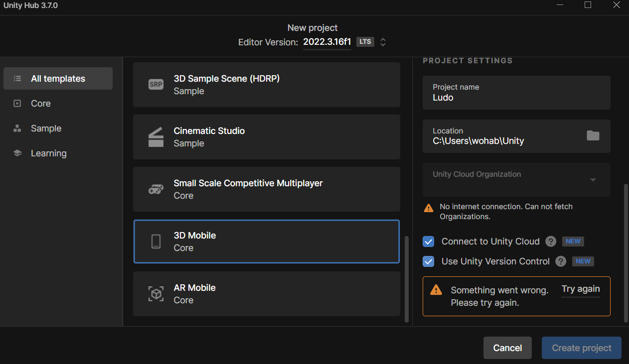Viewport: 629px width, 364px height.
Task: Show the Learning templates category
Action: click(x=48, y=153)
